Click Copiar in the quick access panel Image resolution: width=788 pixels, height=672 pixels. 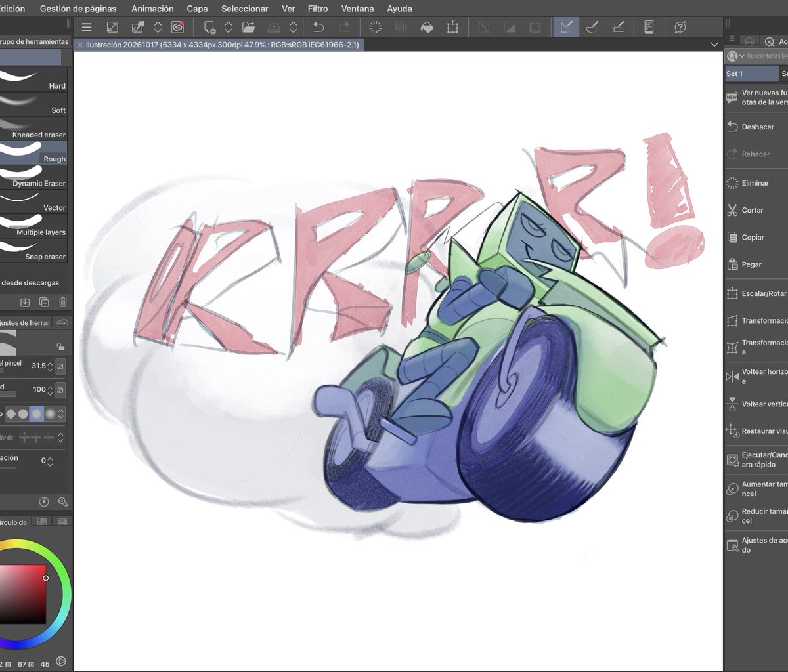click(753, 237)
